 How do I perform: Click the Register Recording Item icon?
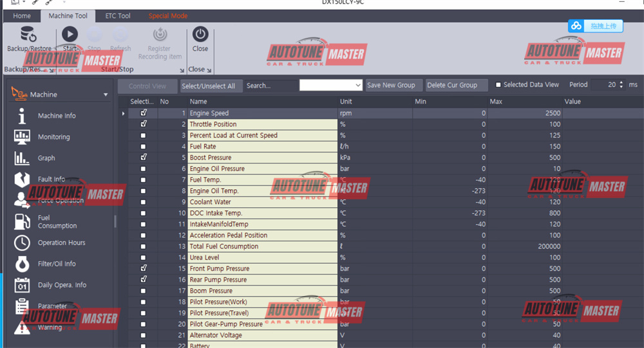click(x=160, y=34)
